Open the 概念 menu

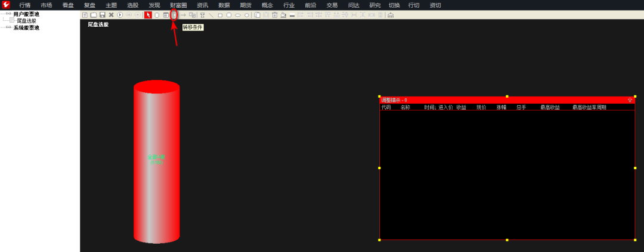pos(267,5)
